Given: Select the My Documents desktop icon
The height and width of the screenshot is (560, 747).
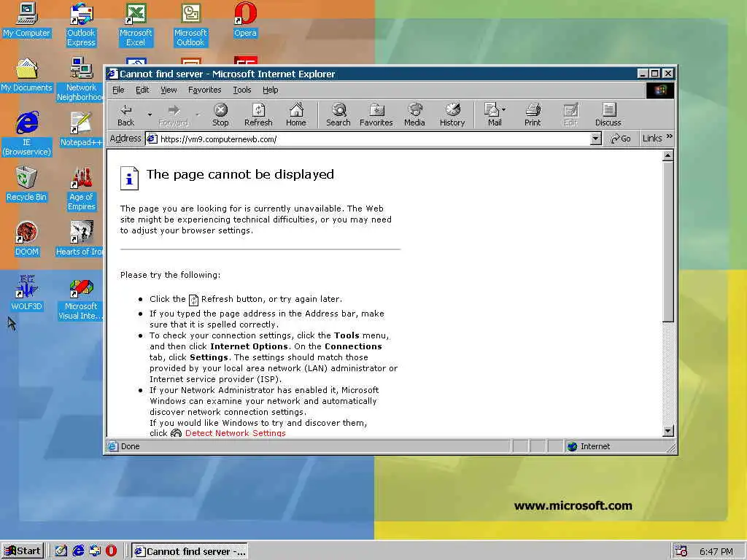Looking at the screenshot, I should [x=27, y=75].
